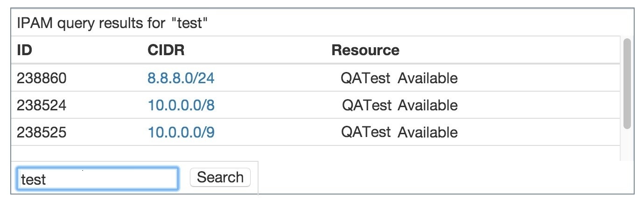
Task: Click Available status in the 238860 row
Action: [427, 78]
